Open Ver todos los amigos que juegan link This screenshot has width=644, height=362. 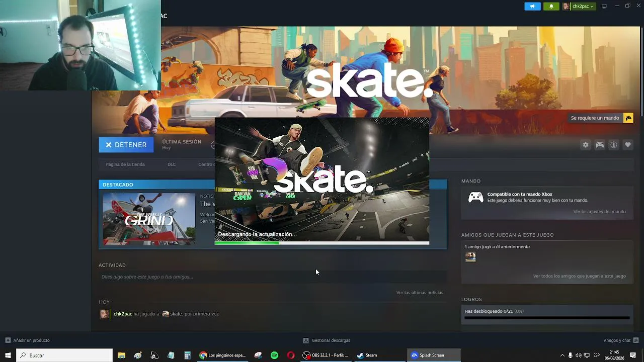(579, 276)
